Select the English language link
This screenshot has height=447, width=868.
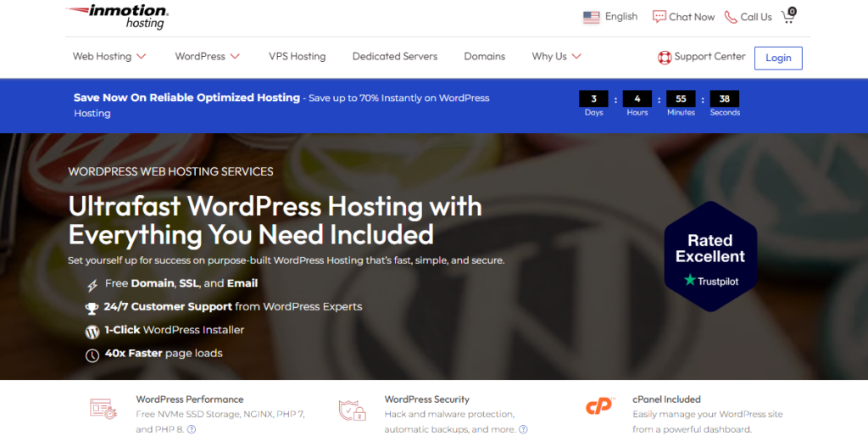pyautogui.click(x=621, y=17)
